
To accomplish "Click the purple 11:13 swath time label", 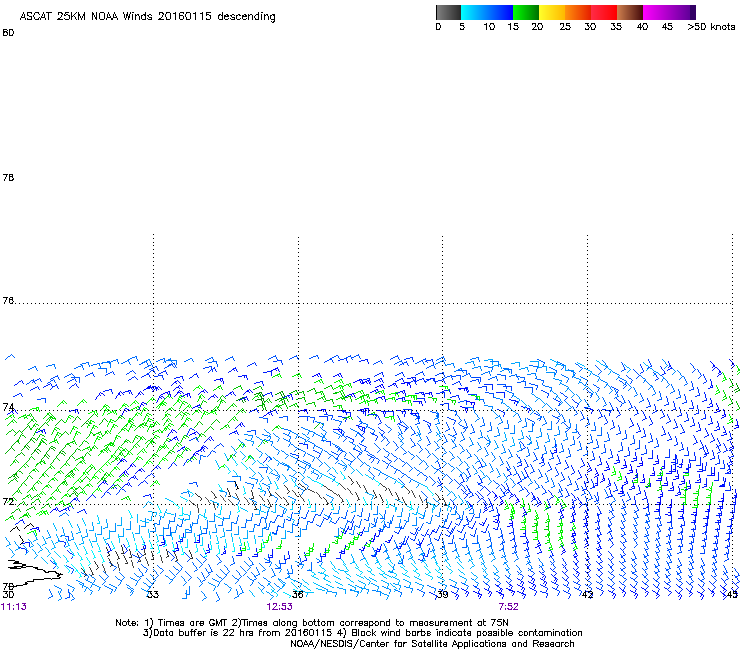I will coord(14,607).
